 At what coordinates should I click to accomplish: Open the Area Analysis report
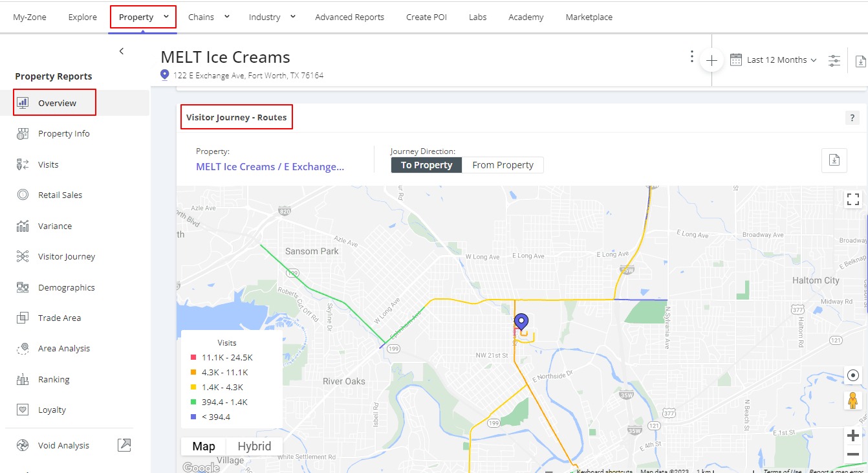point(64,348)
